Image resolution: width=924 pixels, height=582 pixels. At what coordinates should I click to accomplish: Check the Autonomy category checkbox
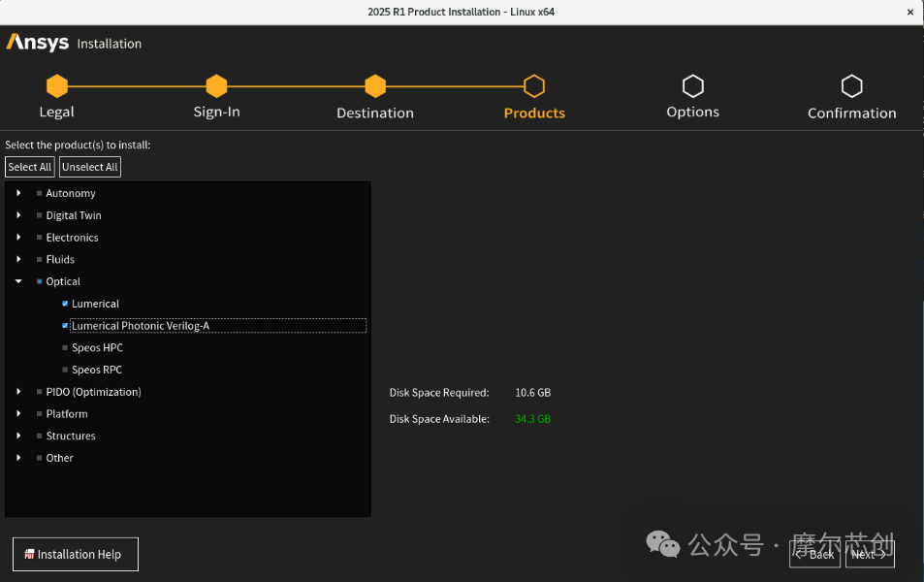click(x=40, y=193)
